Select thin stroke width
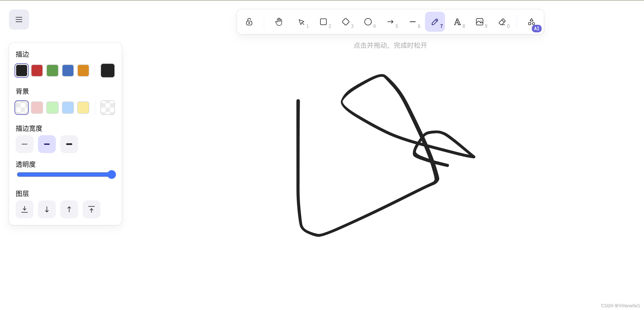644x310 pixels. (x=25, y=144)
